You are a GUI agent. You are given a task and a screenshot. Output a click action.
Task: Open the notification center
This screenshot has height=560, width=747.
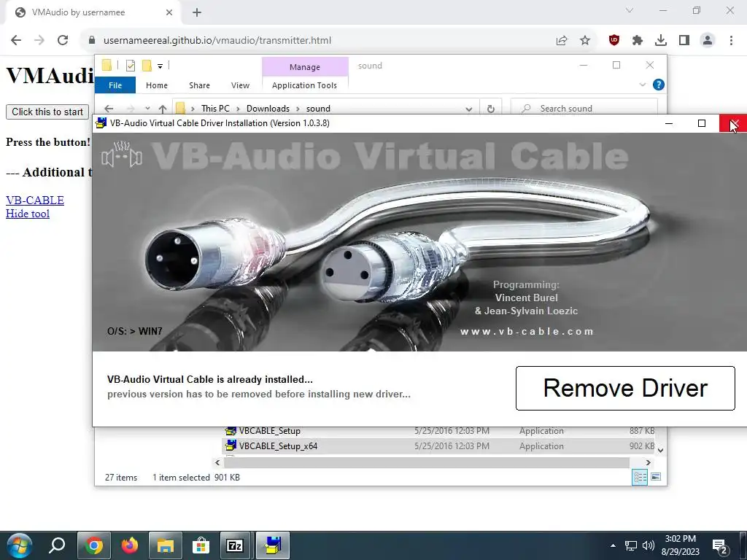coord(719,545)
